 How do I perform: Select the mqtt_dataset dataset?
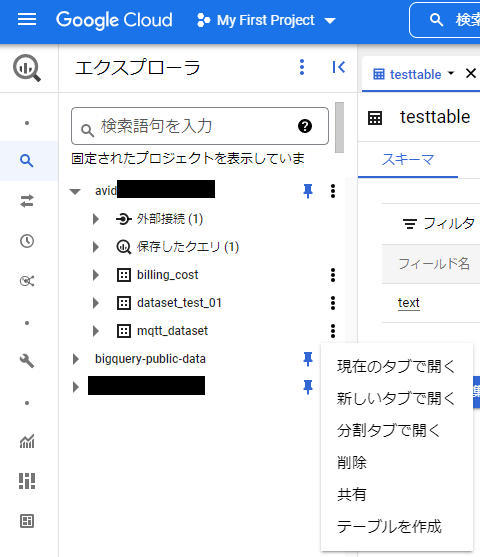tap(172, 331)
